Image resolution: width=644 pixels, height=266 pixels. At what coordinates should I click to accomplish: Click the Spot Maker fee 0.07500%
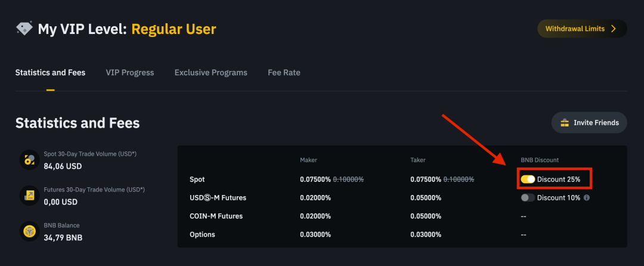tap(315, 180)
